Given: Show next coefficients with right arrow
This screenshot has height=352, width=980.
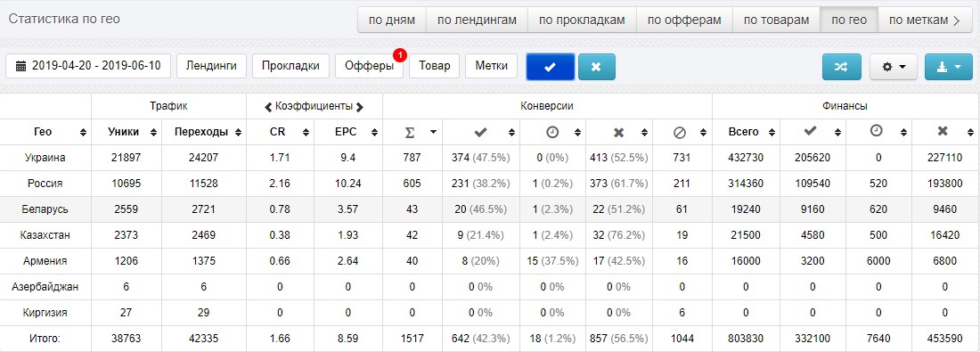Looking at the screenshot, I should pos(359,106).
